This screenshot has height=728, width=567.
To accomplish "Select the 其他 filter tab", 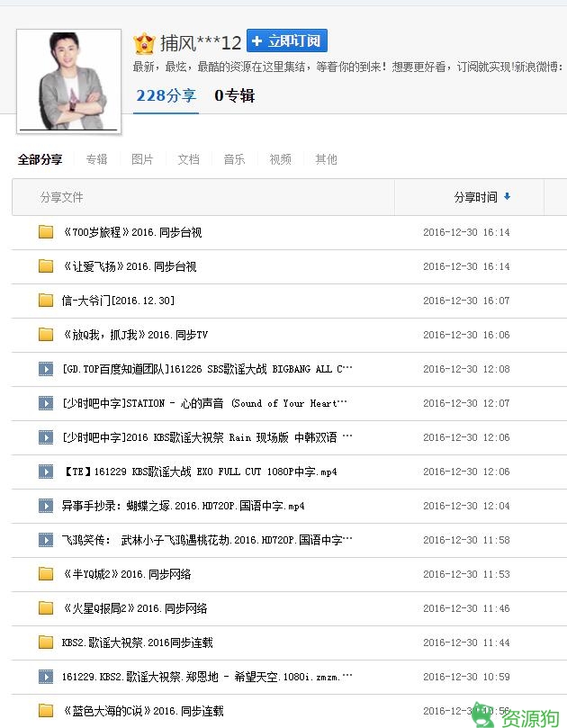I will tap(326, 159).
